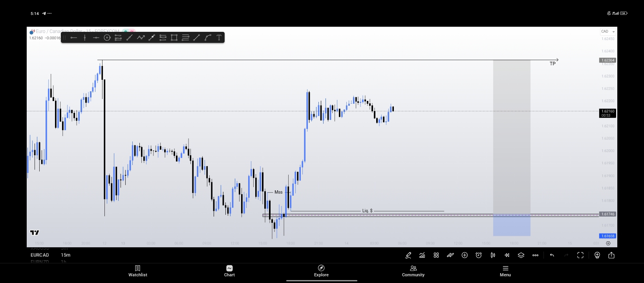
Task: Toggle the pencil drawing mode
Action: 408,255
